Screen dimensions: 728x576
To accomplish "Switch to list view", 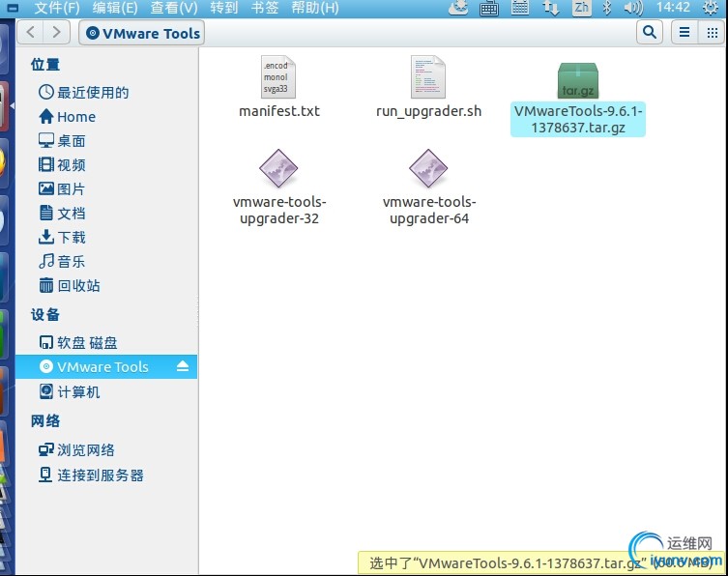I will (684, 33).
